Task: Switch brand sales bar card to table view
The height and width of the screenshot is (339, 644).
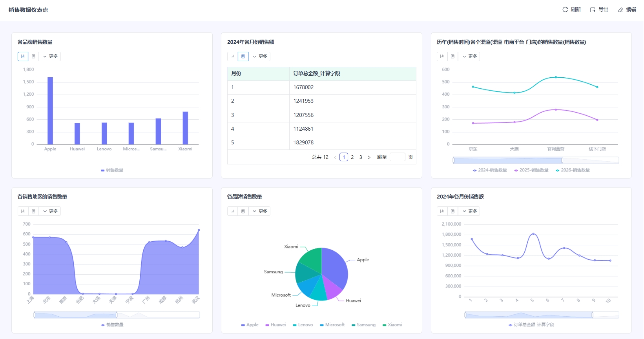Action: coord(33,56)
